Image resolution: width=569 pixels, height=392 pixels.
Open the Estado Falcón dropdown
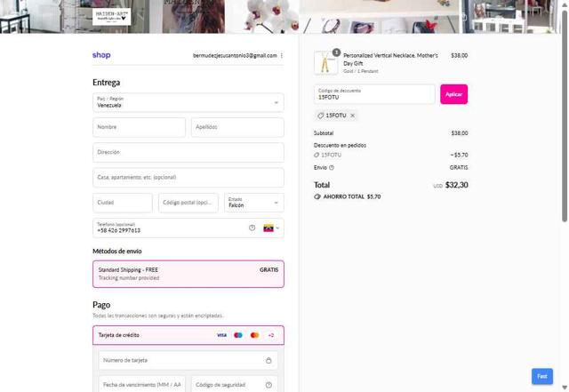click(x=254, y=203)
